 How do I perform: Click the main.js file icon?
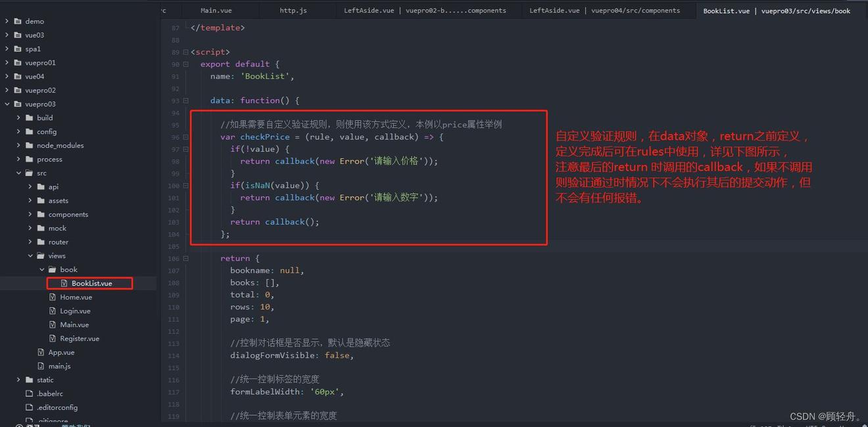41,366
